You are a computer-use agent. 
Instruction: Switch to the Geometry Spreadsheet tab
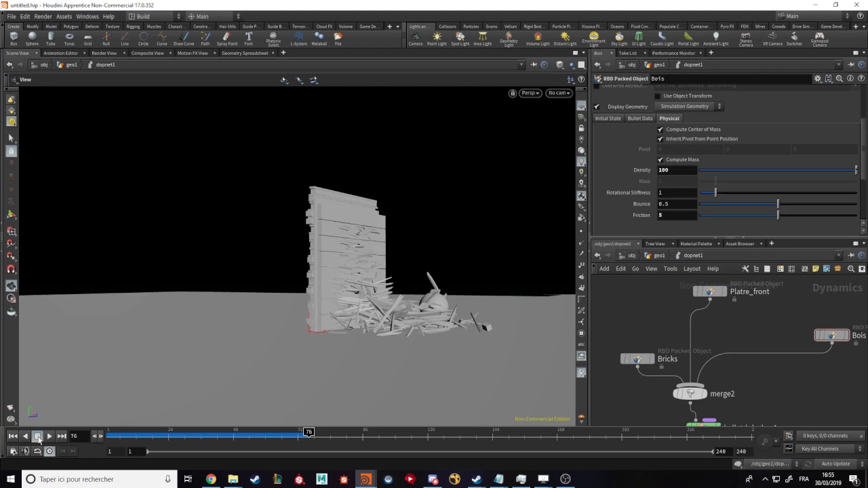[245, 53]
